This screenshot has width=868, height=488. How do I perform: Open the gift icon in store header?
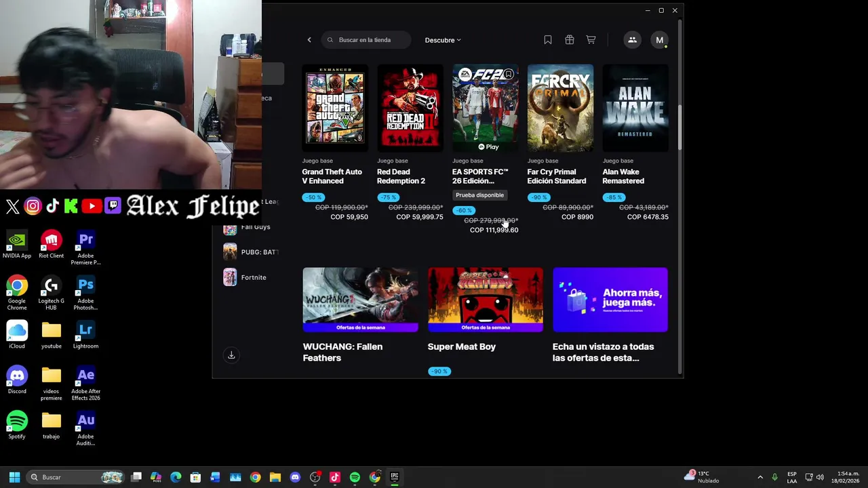pyautogui.click(x=570, y=40)
